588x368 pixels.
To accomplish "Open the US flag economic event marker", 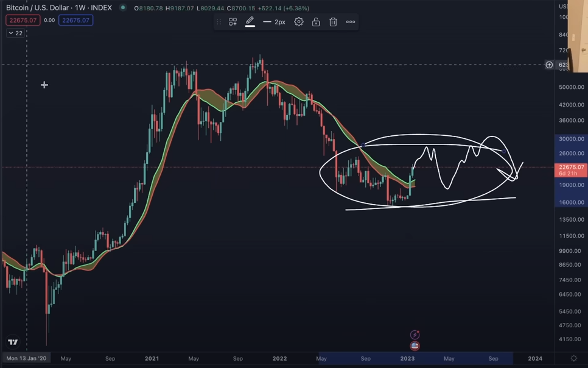I will pos(415,346).
